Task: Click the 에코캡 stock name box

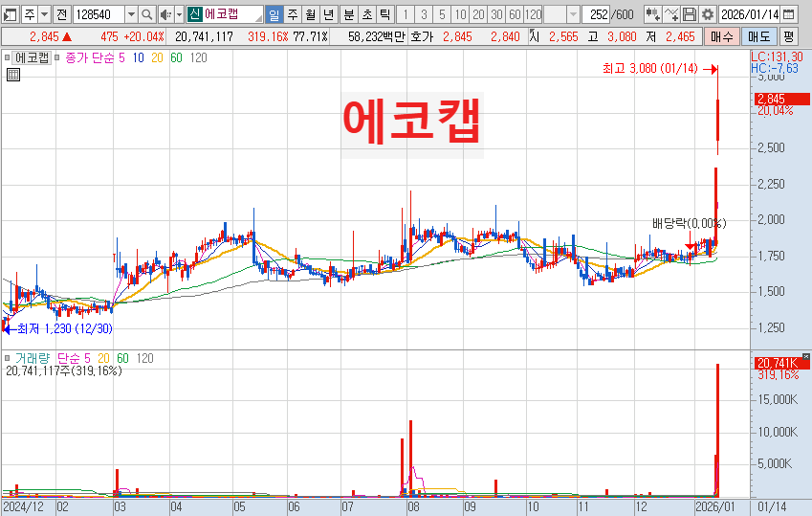Action: point(232,14)
